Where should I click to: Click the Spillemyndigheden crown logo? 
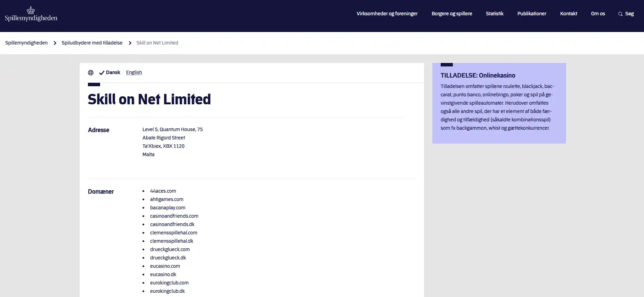(31, 14)
